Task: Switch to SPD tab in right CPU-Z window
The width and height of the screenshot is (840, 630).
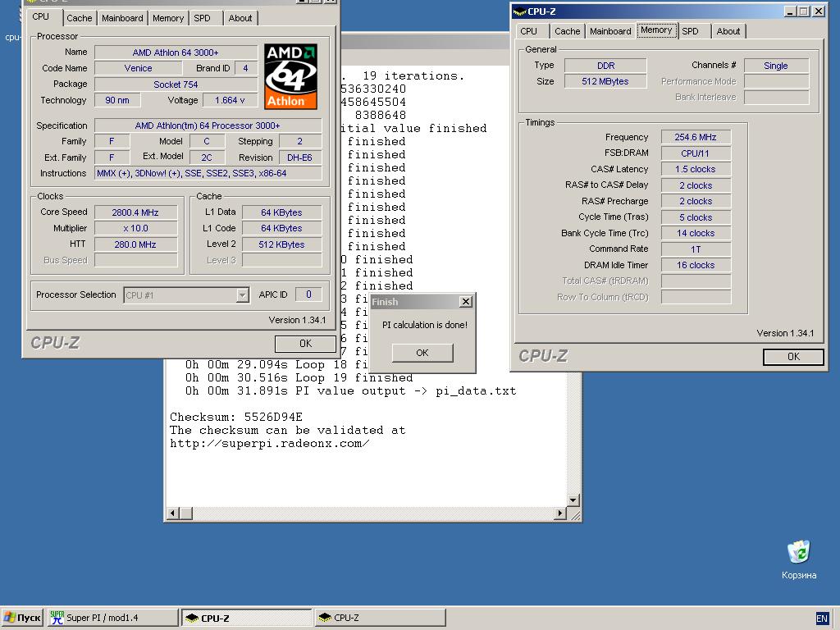Action: [690, 32]
